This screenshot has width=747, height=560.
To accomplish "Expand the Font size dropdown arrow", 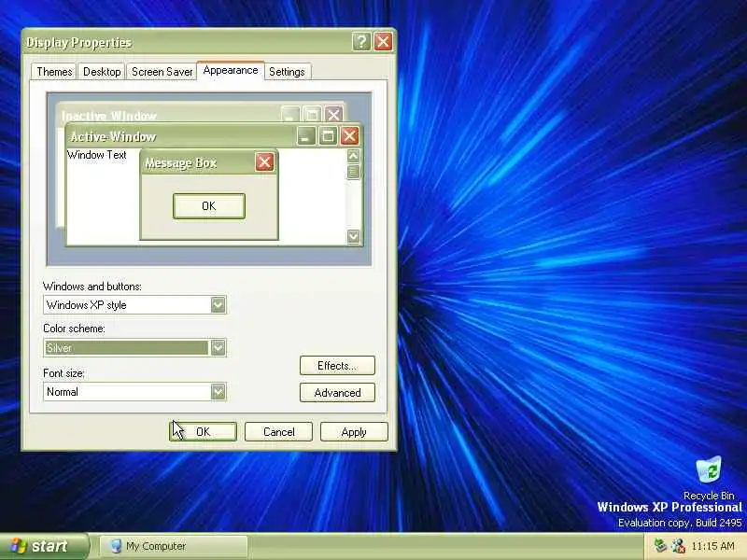I will [218, 392].
